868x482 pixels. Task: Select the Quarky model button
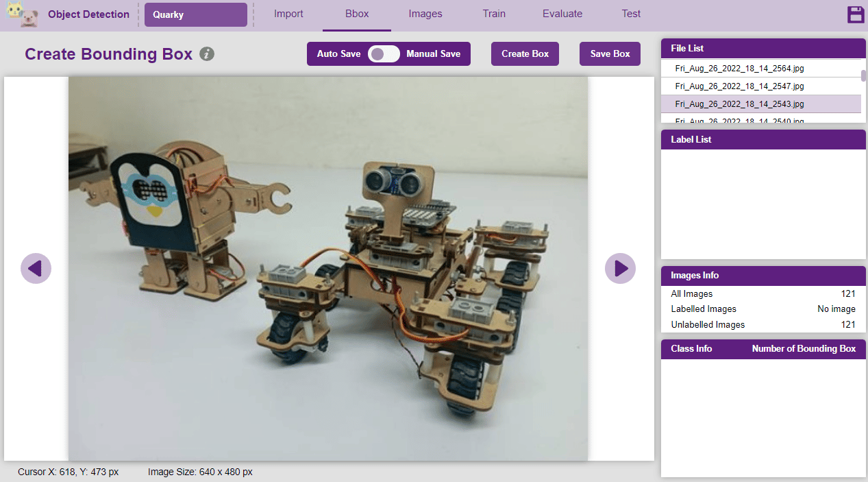coord(195,14)
